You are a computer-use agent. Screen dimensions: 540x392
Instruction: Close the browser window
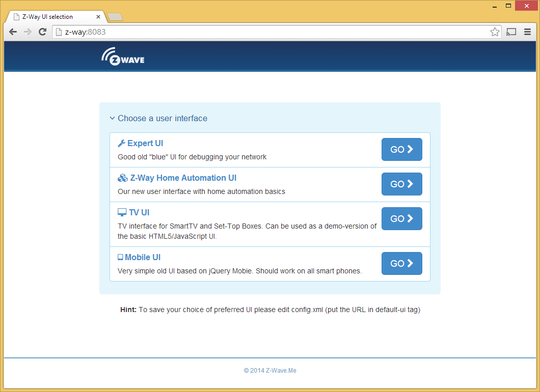click(526, 6)
